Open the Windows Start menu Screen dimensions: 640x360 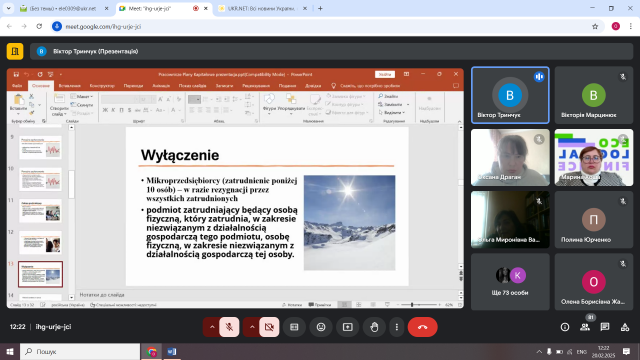(10, 351)
